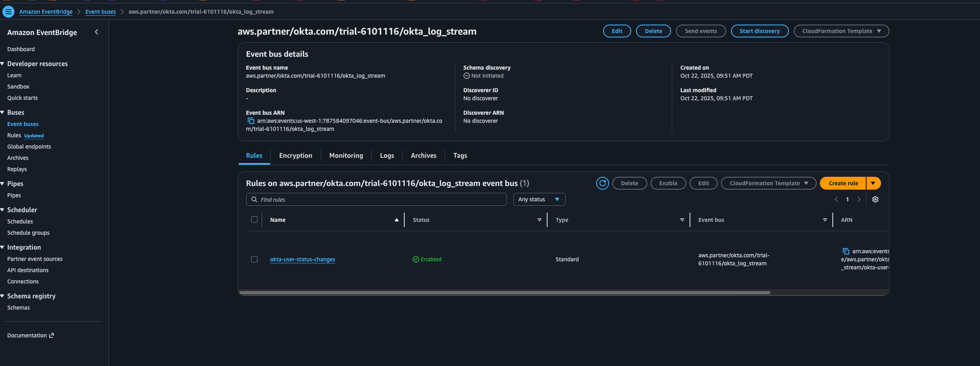Toggle the Status column filter arrow
Image resolution: width=980 pixels, height=366 pixels.
coord(539,220)
